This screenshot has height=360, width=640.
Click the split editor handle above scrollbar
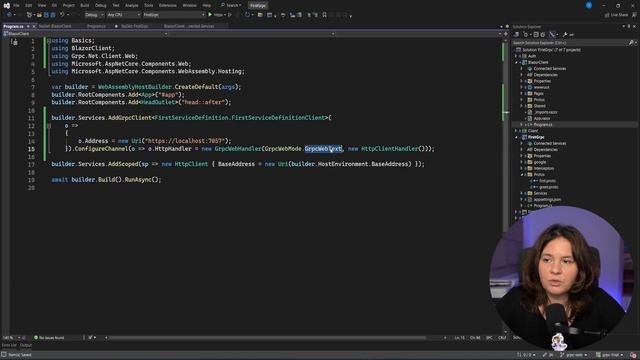[x=506, y=34]
